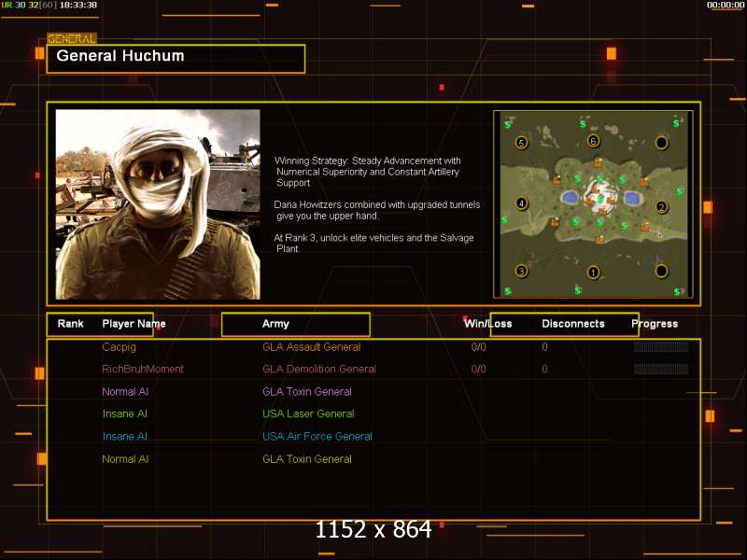Select the purple Normal AI player

pos(125,391)
